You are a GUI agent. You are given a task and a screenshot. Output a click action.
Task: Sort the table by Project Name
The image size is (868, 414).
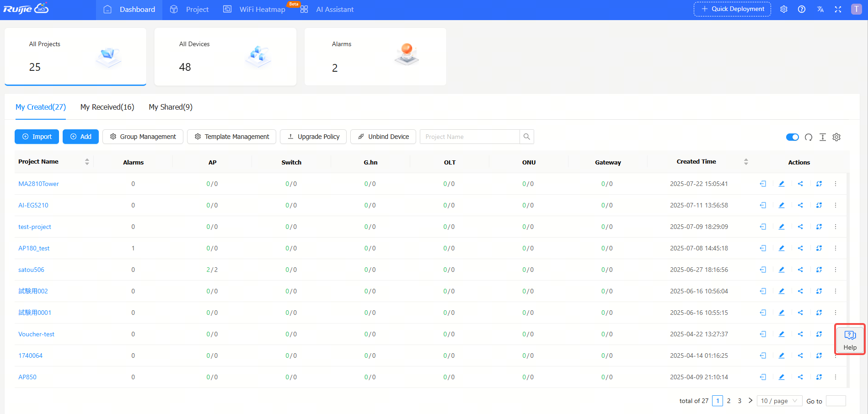87,162
